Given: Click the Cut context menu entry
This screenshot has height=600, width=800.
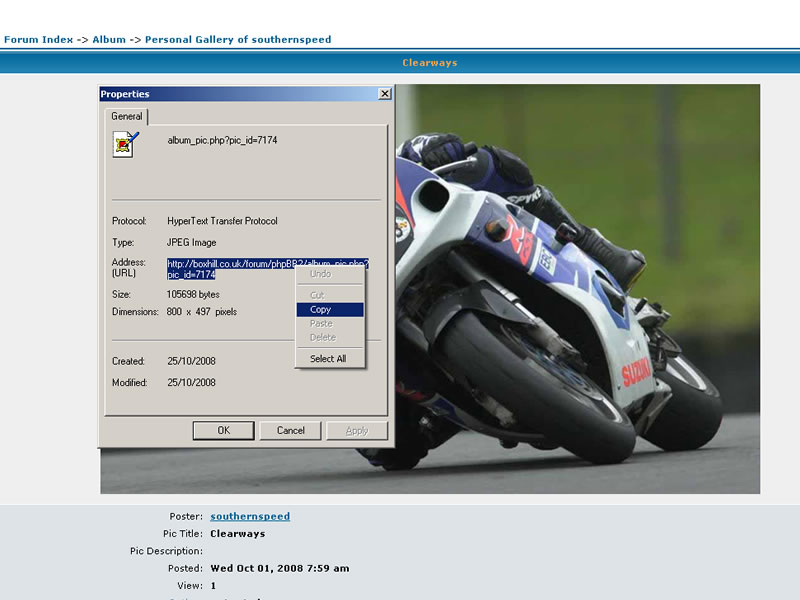Looking at the screenshot, I should (x=318, y=296).
